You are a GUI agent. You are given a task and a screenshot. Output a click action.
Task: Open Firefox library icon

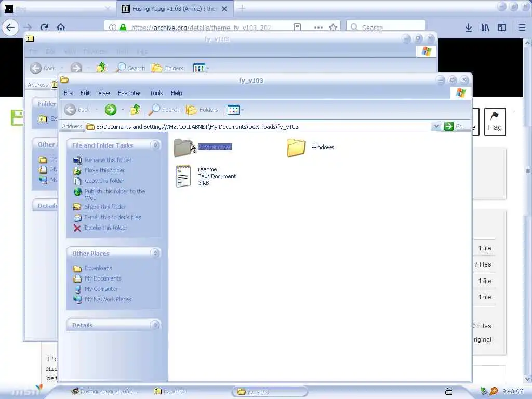point(485,28)
